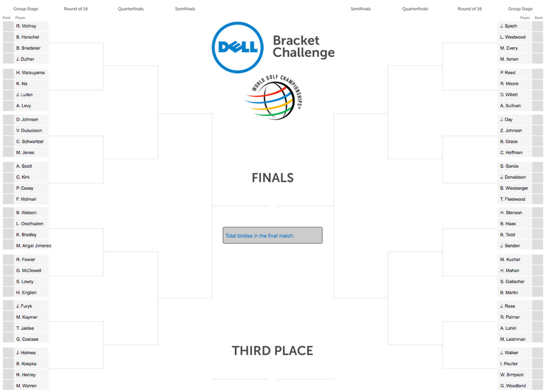
Task: Choose J. Day player entry
Action: coord(515,120)
